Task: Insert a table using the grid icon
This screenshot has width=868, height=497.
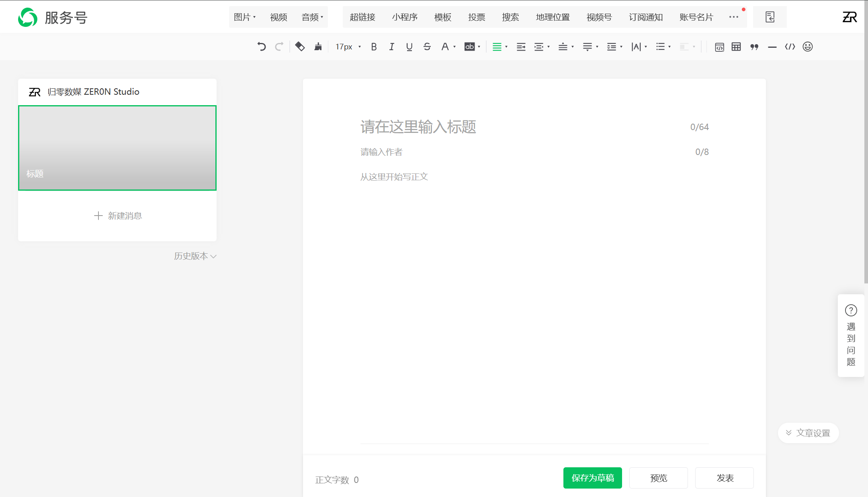Action: pos(736,47)
